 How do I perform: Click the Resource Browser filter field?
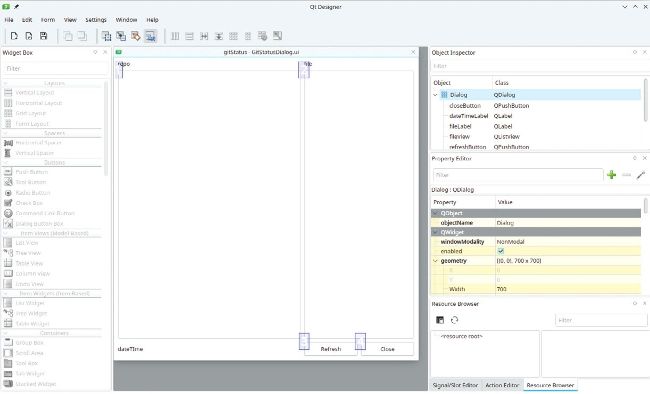pos(601,320)
